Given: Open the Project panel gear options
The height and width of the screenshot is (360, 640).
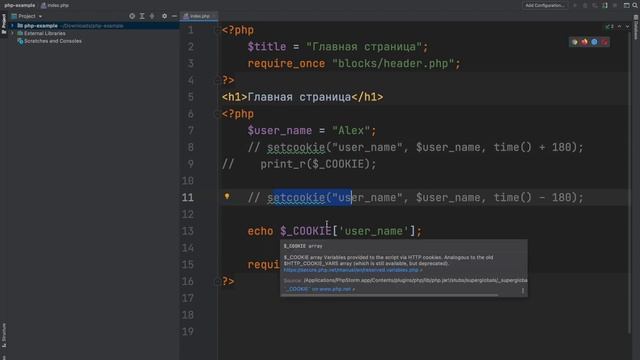Looking at the screenshot, I should tap(164, 16).
